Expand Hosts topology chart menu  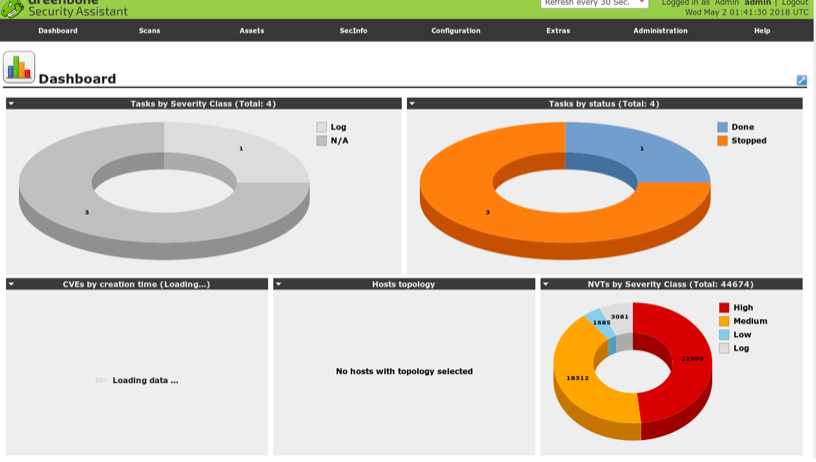pos(278,284)
